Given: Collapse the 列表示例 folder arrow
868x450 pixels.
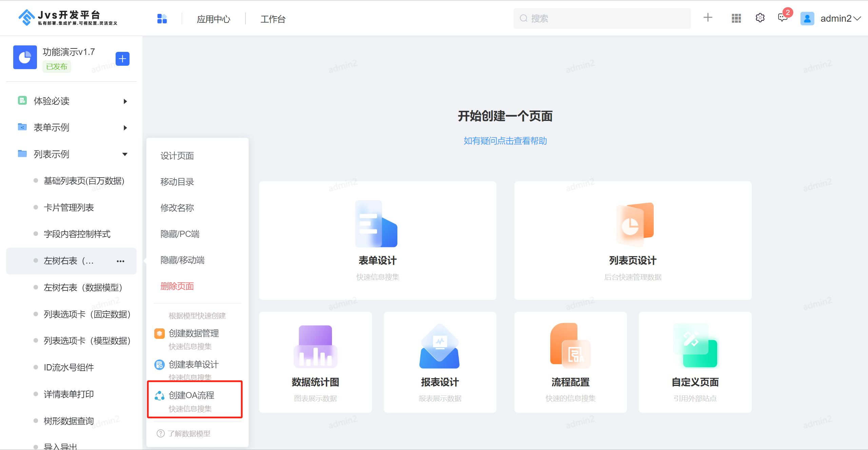Looking at the screenshot, I should pos(125,155).
